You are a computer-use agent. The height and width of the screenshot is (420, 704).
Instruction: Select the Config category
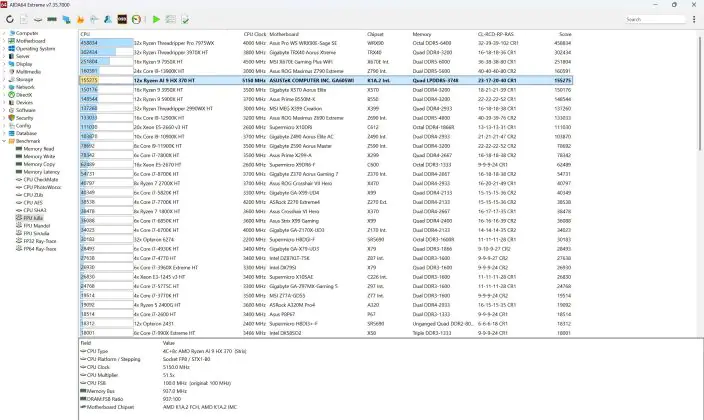tap(23, 126)
